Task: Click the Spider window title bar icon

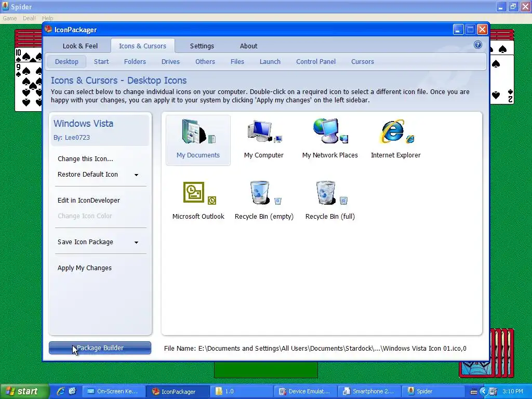Action: coord(5,6)
